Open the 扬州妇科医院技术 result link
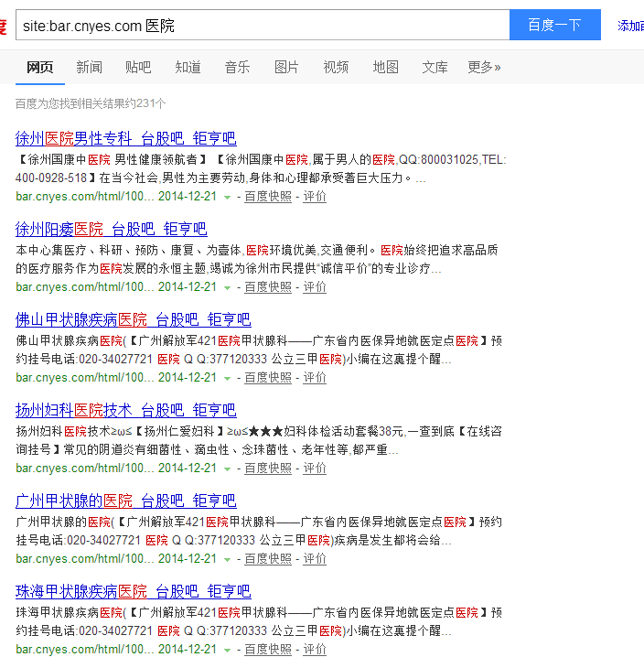The height and width of the screenshot is (657, 644). coord(126,410)
